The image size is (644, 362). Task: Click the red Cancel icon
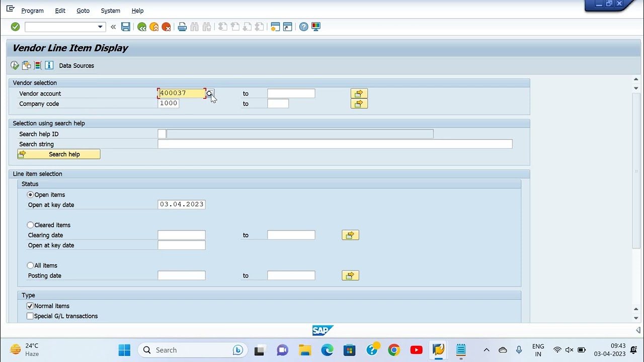click(166, 27)
